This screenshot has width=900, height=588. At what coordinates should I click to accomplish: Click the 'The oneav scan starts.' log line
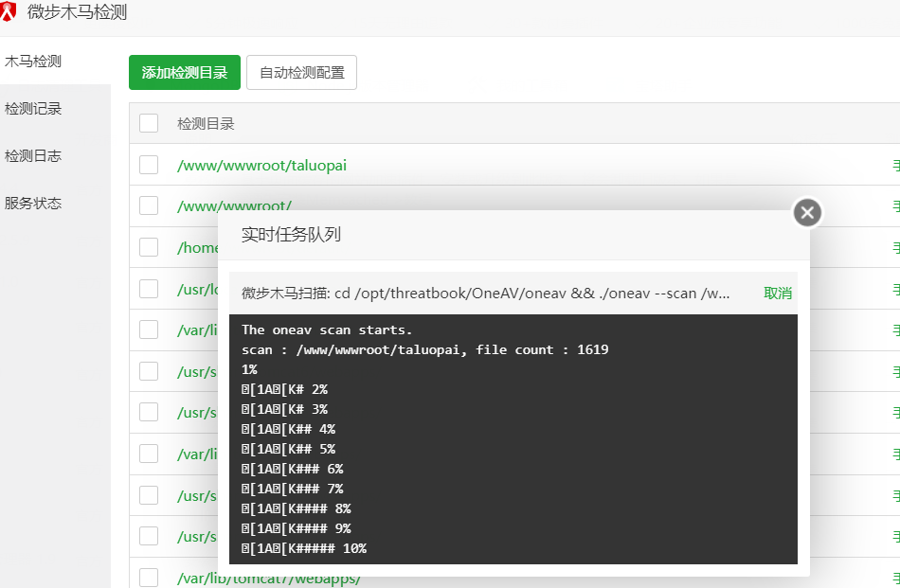(x=327, y=330)
